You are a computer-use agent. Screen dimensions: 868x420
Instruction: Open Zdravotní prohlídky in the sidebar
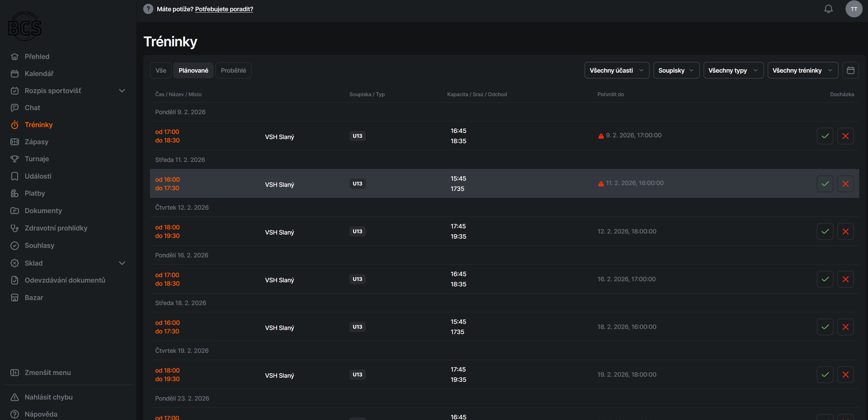point(56,228)
